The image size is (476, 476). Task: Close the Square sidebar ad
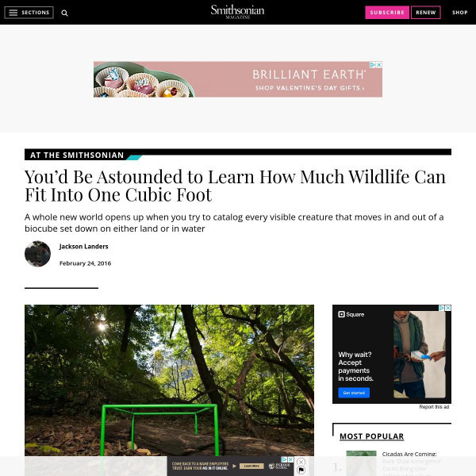pos(448,308)
